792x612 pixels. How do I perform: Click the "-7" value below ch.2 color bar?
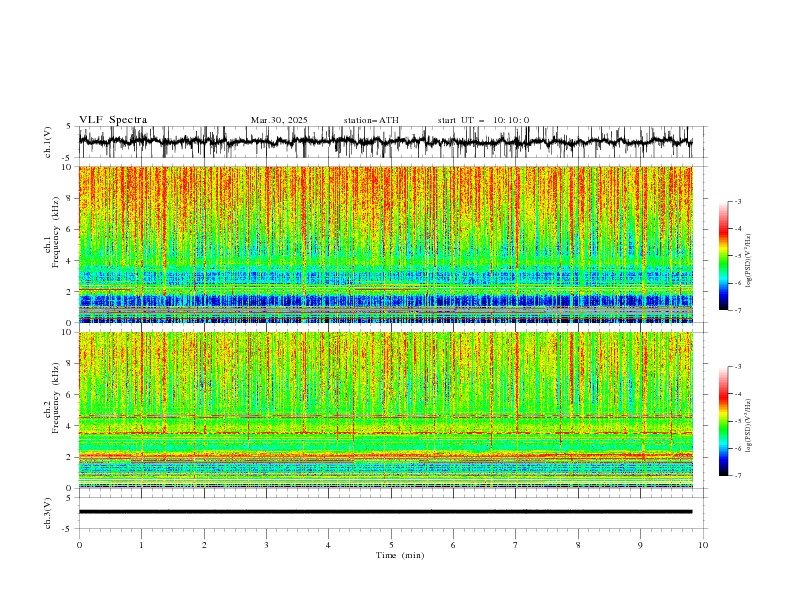coord(737,476)
